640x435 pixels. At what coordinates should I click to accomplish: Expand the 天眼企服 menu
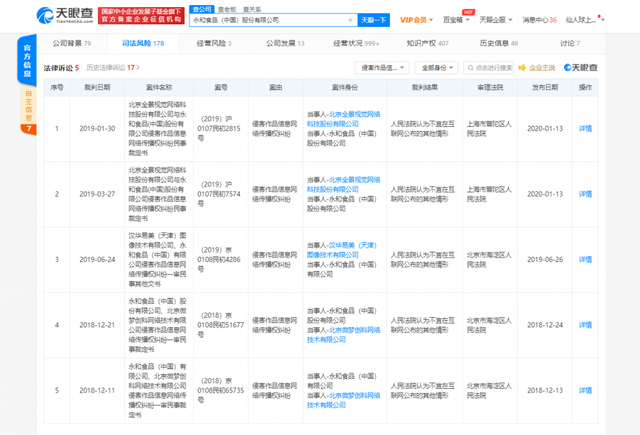coord(496,20)
